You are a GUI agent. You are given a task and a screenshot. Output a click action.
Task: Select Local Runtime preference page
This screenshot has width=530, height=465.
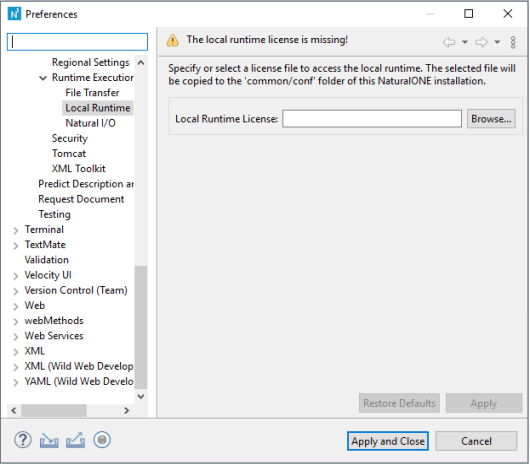tap(98, 108)
